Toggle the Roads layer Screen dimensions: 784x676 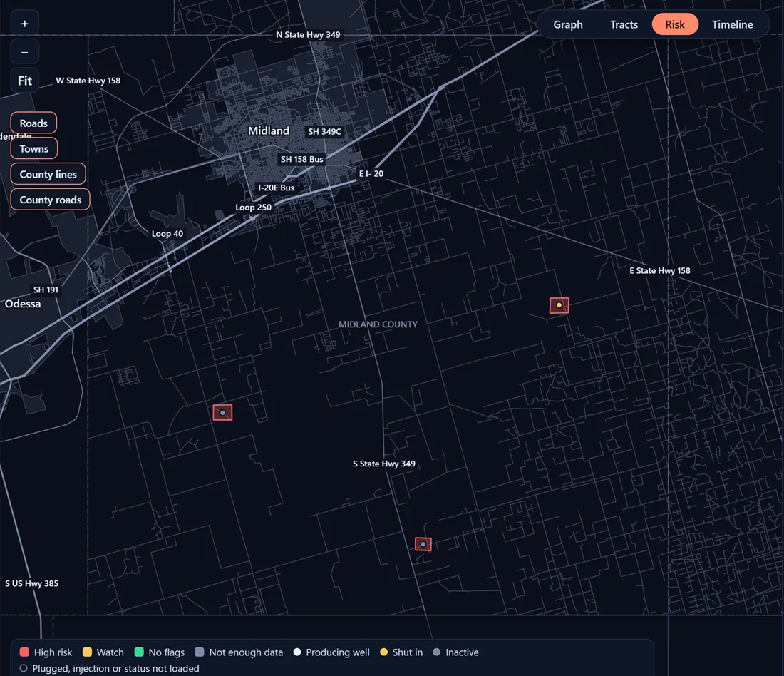(x=33, y=123)
